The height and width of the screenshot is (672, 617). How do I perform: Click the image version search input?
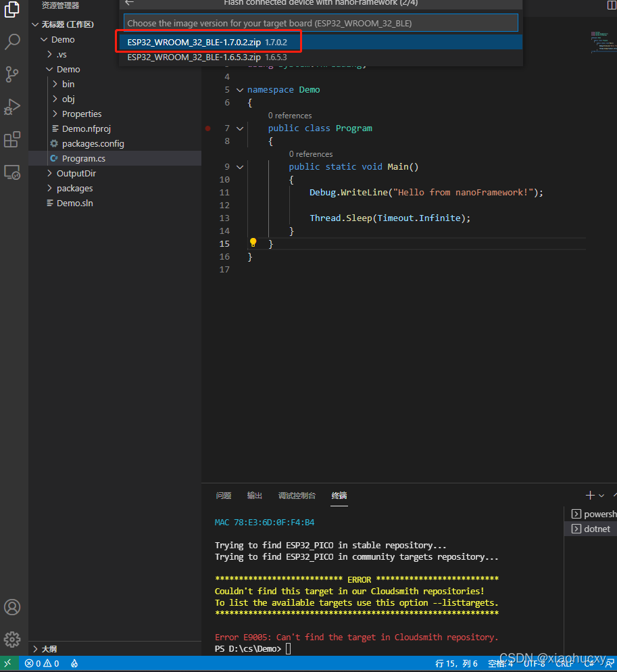(x=321, y=23)
